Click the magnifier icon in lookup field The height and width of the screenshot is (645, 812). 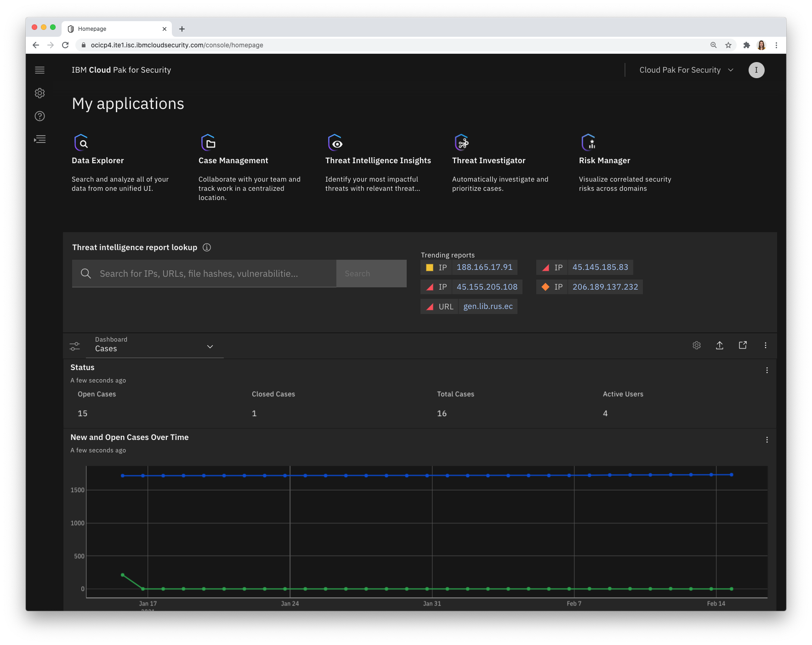click(85, 274)
